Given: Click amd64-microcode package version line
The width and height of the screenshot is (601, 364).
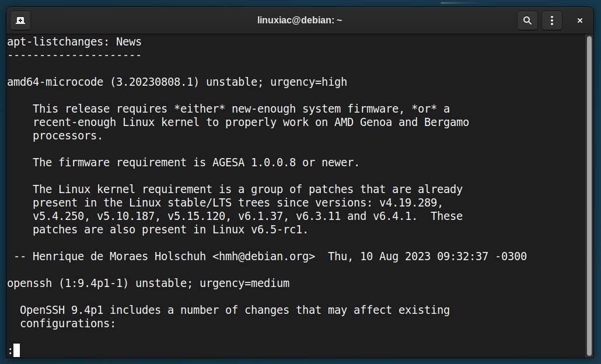Looking at the screenshot, I should coord(177,82).
